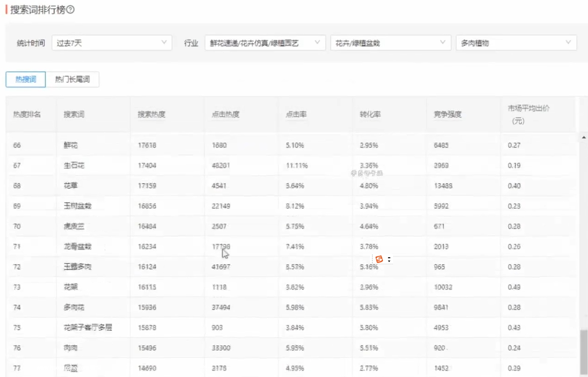Screen dimensions: 588x377
Task: Click the dropdown arrow on 过去7天 selector
Action: pos(164,42)
